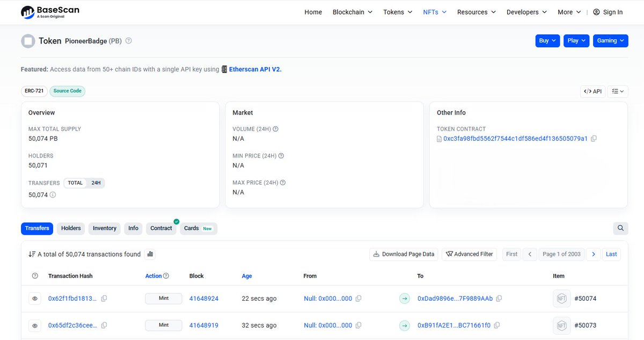Open the Etherscan API V2 link
The height and width of the screenshot is (340, 644).
coord(254,69)
